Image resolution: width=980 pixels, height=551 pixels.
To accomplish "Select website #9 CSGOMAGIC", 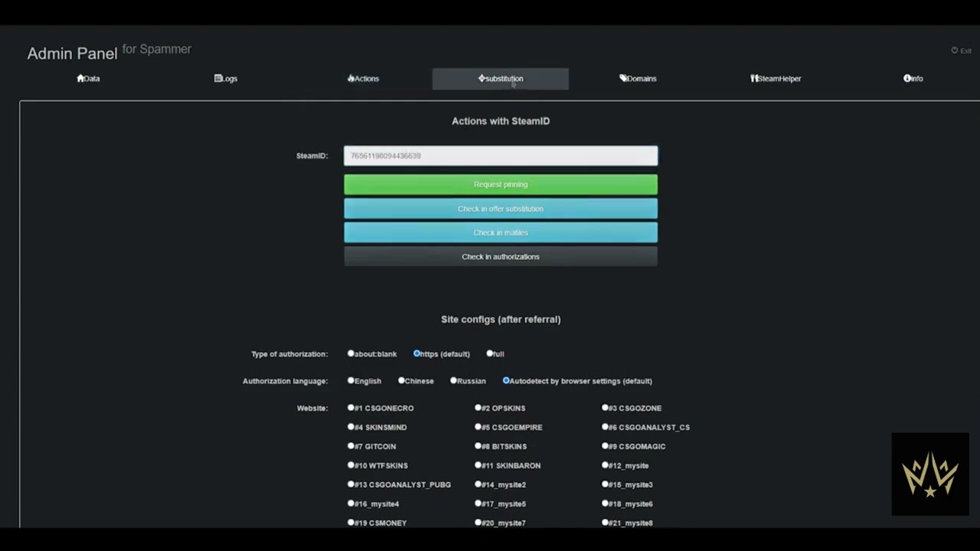I will tap(605, 446).
